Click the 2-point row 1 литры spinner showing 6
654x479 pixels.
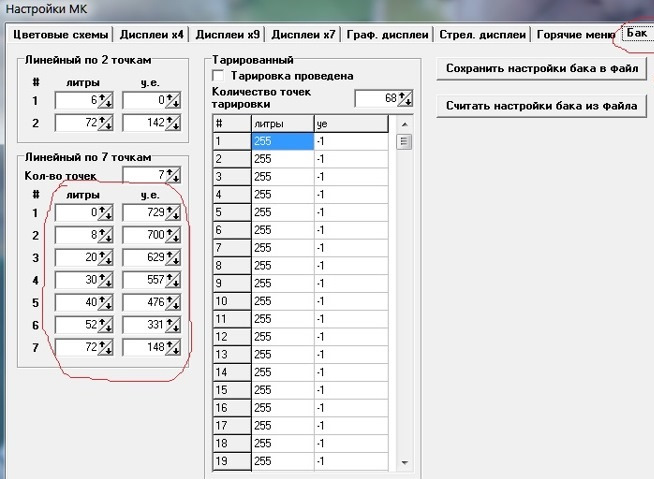tap(105, 101)
